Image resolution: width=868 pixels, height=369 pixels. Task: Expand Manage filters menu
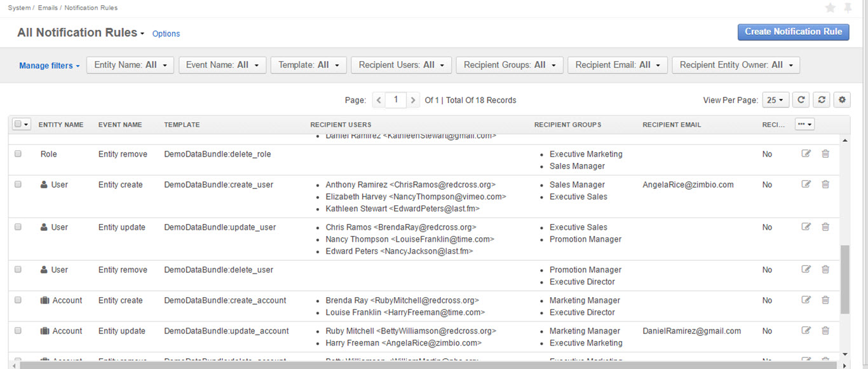click(x=50, y=66)
